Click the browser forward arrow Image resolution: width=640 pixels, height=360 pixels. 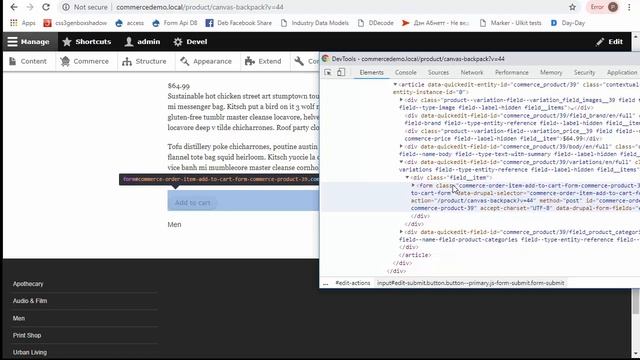[30, 7]
